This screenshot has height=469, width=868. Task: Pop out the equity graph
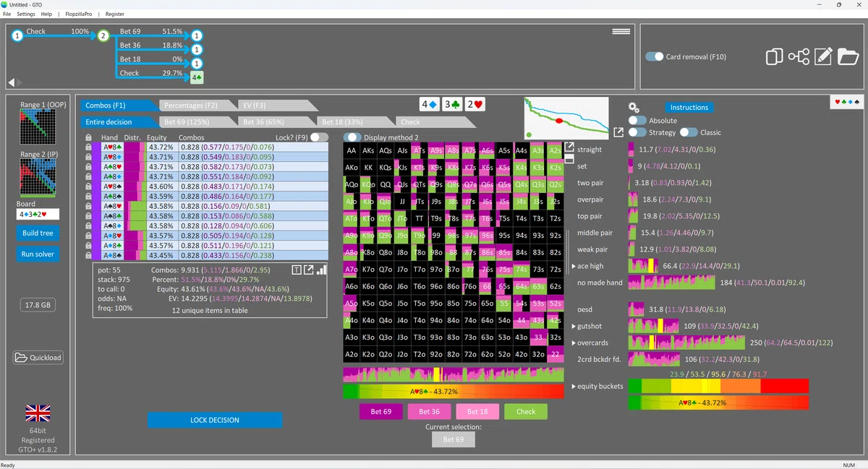click(x=618, y=132)
